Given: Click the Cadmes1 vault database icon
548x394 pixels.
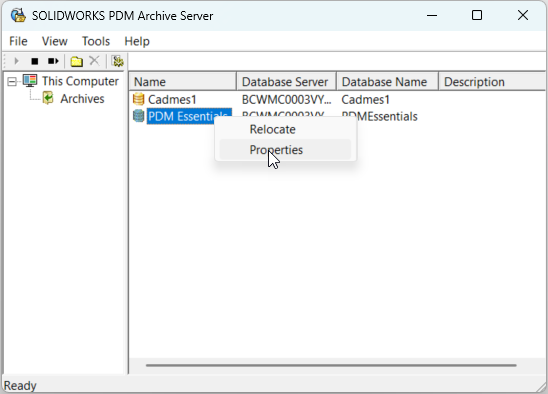Looking at the screenshot, I should [x=139, y=99].
